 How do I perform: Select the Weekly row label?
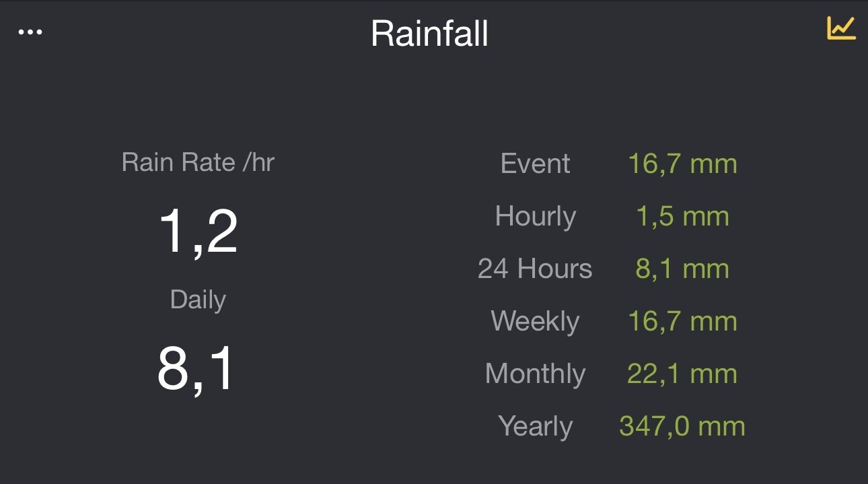click(x=535, y=321)
